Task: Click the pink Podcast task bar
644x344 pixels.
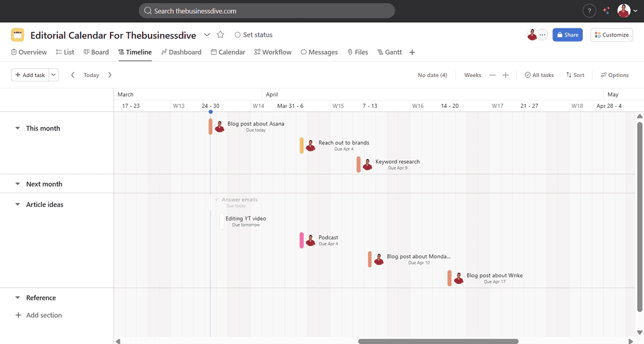Action: [301, 240]
